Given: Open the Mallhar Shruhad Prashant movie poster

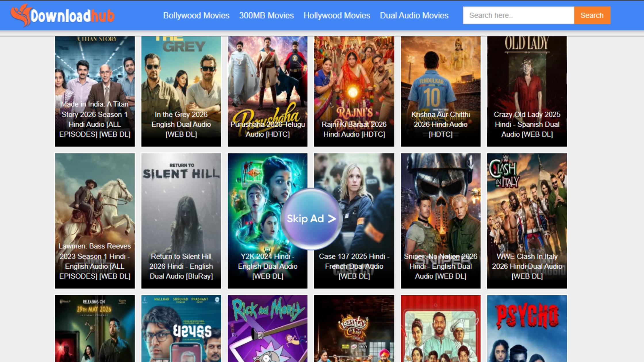Looking at the screenshot, I should [x=181, y=328].
